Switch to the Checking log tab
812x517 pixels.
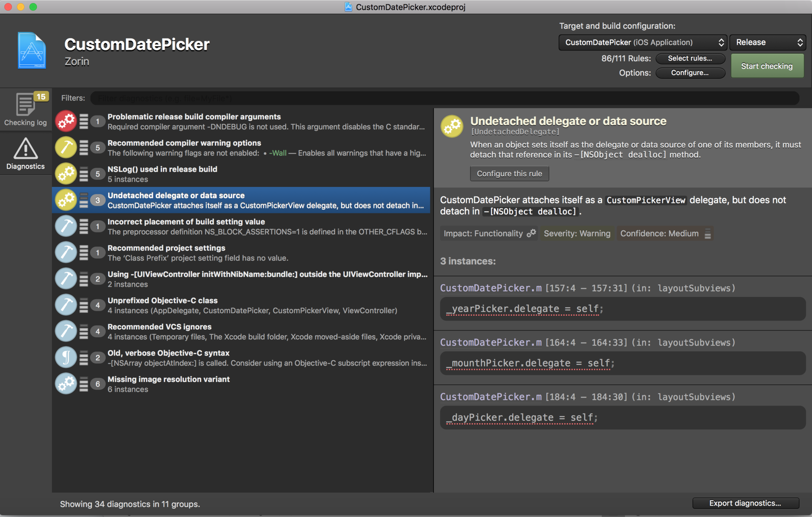[25, 109]
